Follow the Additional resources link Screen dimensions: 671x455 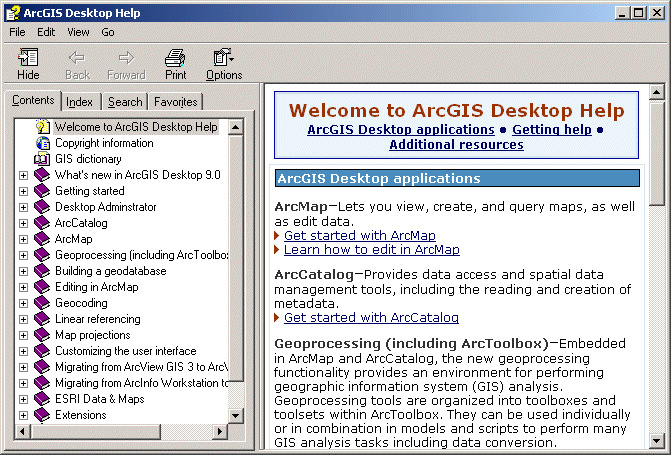click(456, 145)
